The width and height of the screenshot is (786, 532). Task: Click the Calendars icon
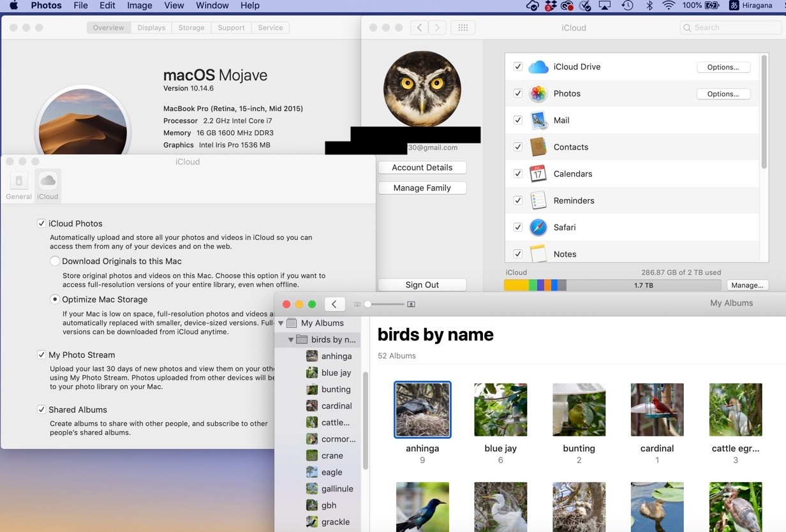coord(538,174)
